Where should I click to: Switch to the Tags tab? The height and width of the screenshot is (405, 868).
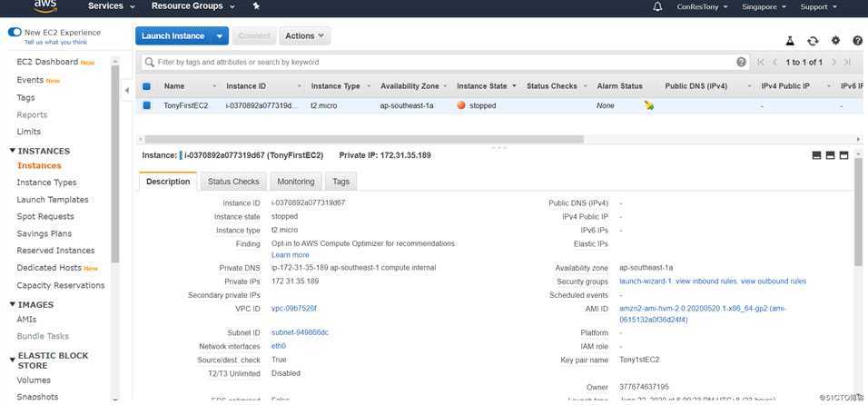pyautogui.click(x=341, y=182)
